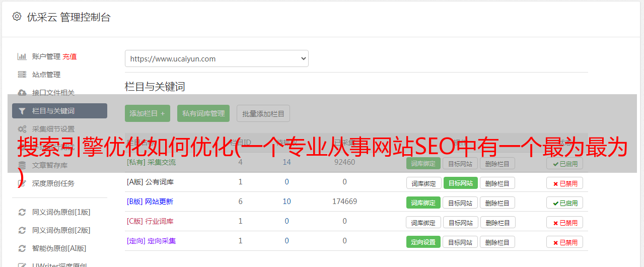The height and width of the screenshot is (267, 644).
Task: Toggle the 已禁用 status in the 公有词库 row
Action: 565,183
